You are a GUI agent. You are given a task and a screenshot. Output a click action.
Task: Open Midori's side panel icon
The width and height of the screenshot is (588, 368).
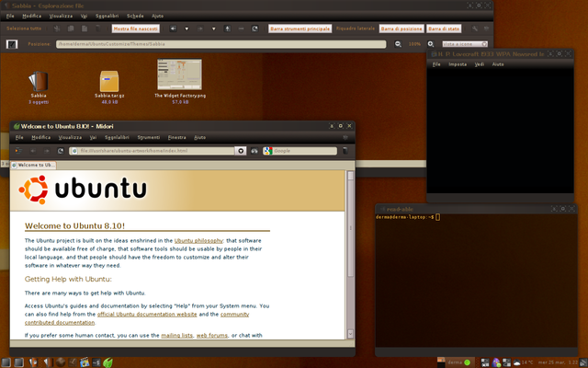click(18, 151)
